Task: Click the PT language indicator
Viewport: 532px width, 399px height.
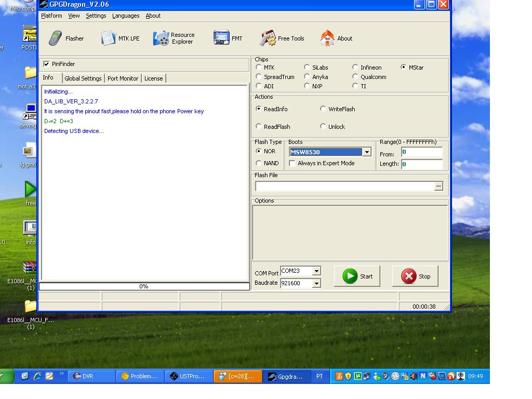Action: tap(320, 376)
